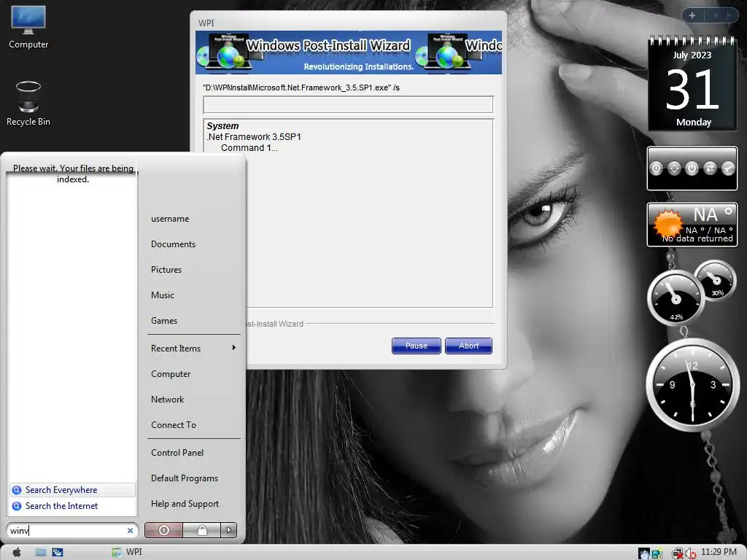Screen dimensions: 747x560
Task: Open Computer from the start menu
Action: pyautogui.click(x=171, y=374)
